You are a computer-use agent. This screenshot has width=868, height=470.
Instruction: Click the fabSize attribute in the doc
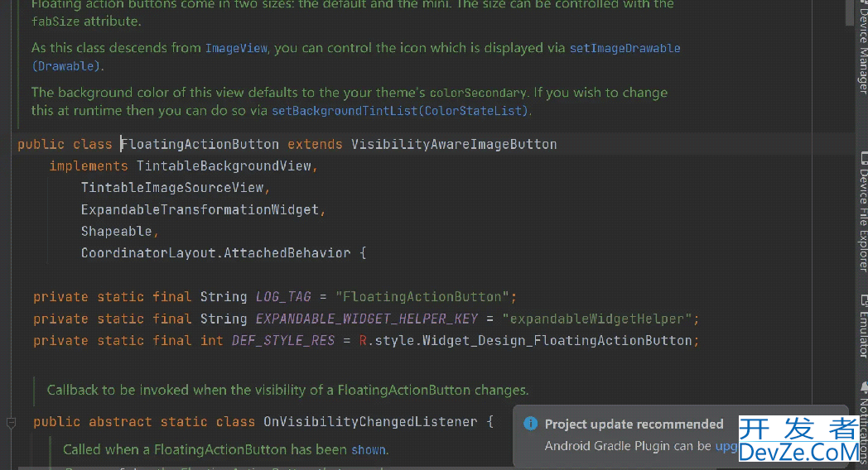pos(55,22)
